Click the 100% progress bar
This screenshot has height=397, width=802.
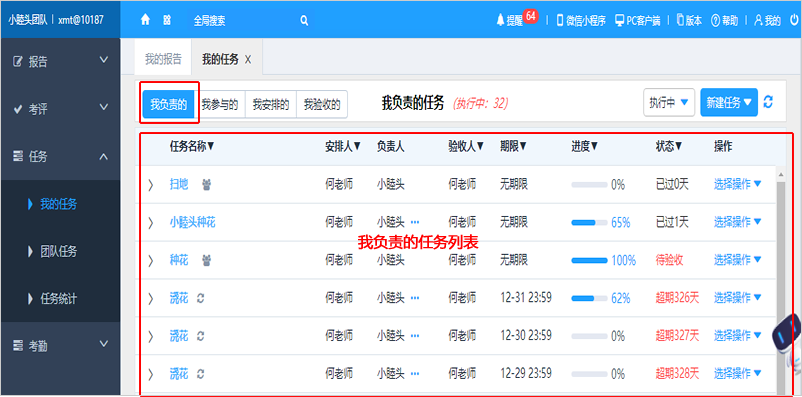point(589,260)
